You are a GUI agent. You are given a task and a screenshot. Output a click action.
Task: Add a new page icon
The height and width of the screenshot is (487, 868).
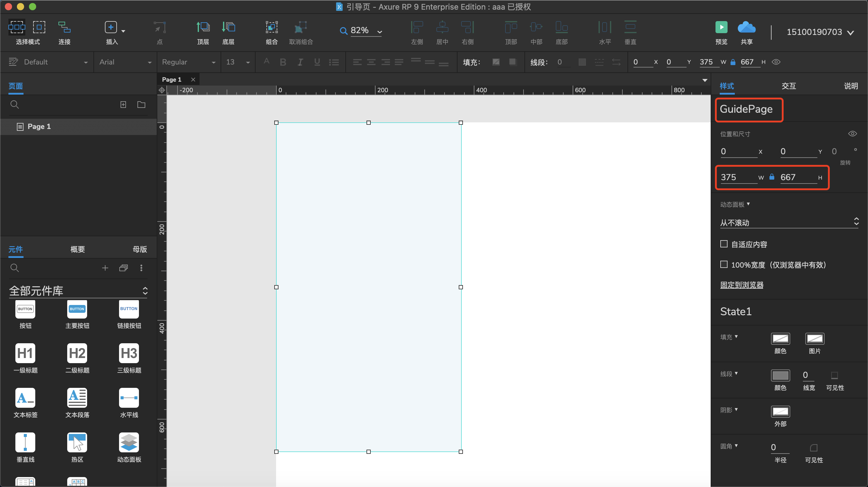(x=123, y=105)
